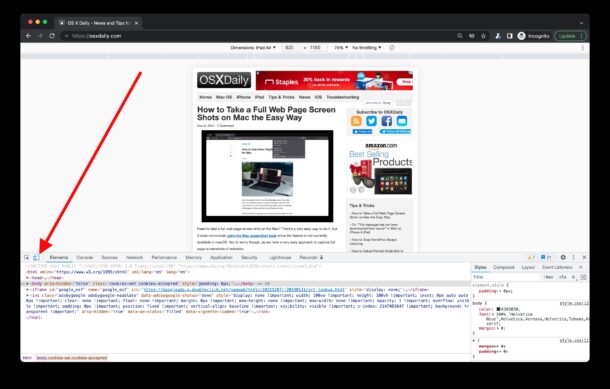Open DevTools settings gear icon
The height and width of the screenshot is (389, 610).
[x=563, y=258]
